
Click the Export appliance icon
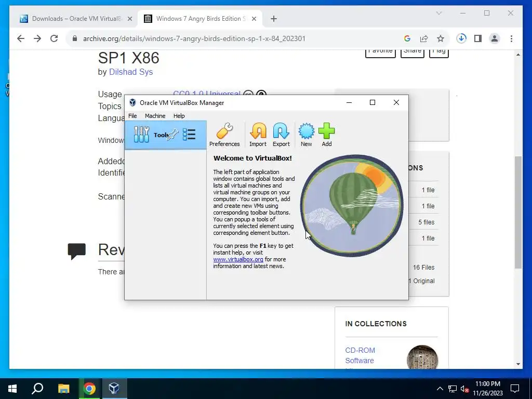point(281,135)
